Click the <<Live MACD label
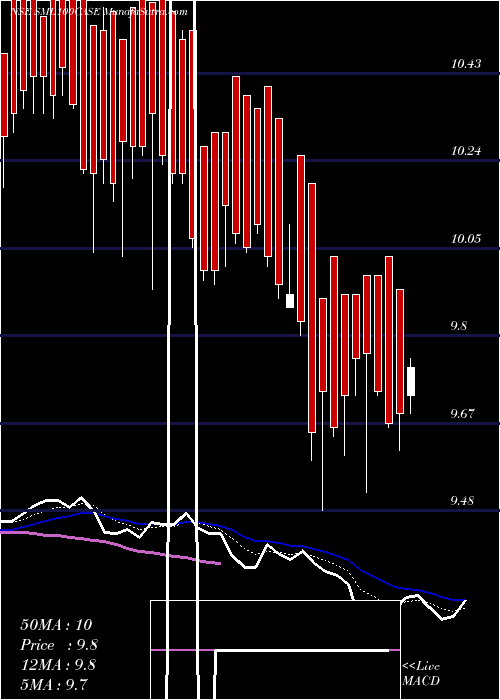 [421, 673]
